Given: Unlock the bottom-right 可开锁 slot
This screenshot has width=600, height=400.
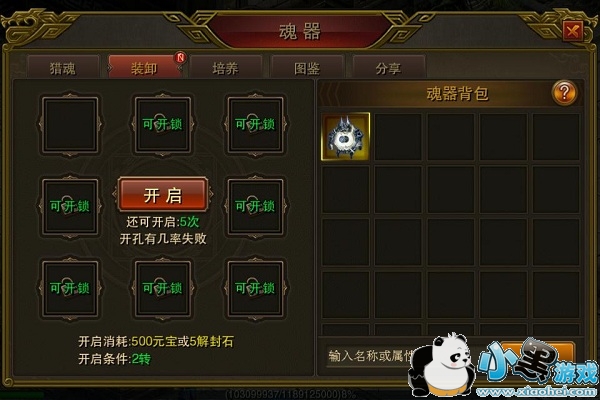Looking at the screenshot, I should pos(255,288).
